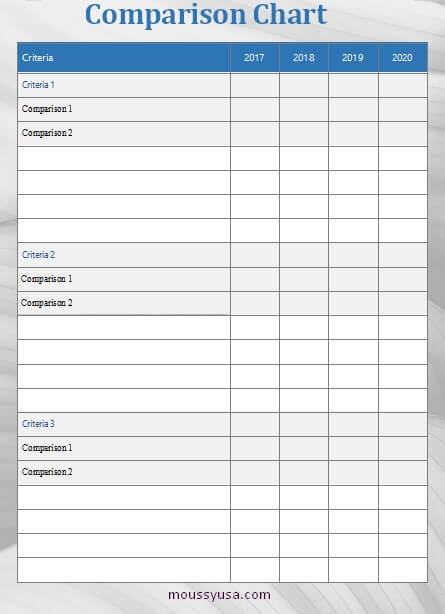Select the Criteria header cell
The height and width of the screenshot is (614, 445).
coord(124,58)
